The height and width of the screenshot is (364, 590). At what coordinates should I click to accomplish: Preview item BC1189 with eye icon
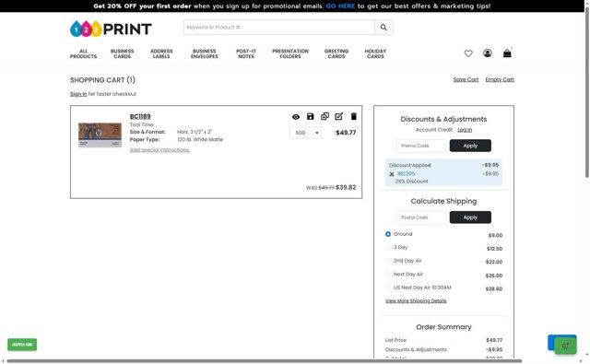pos(296,116)
